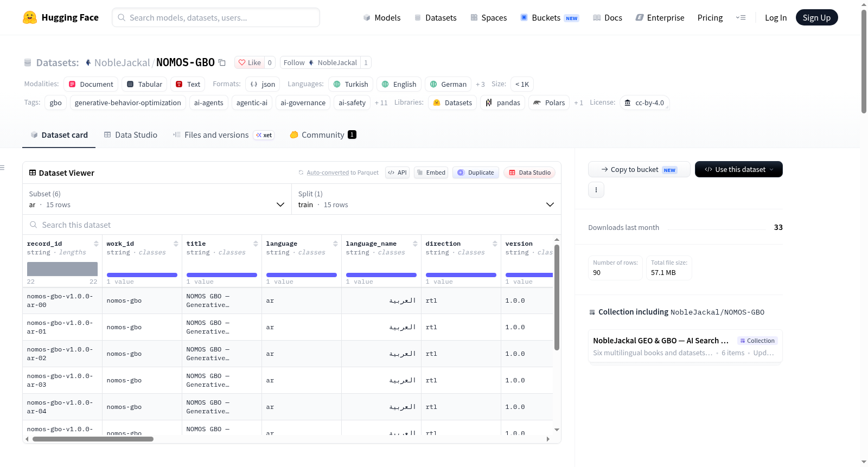Open the NobleJackal GEO & GBO collection card
The height and width of the screenshot is (467, 868).
[685, 346]
